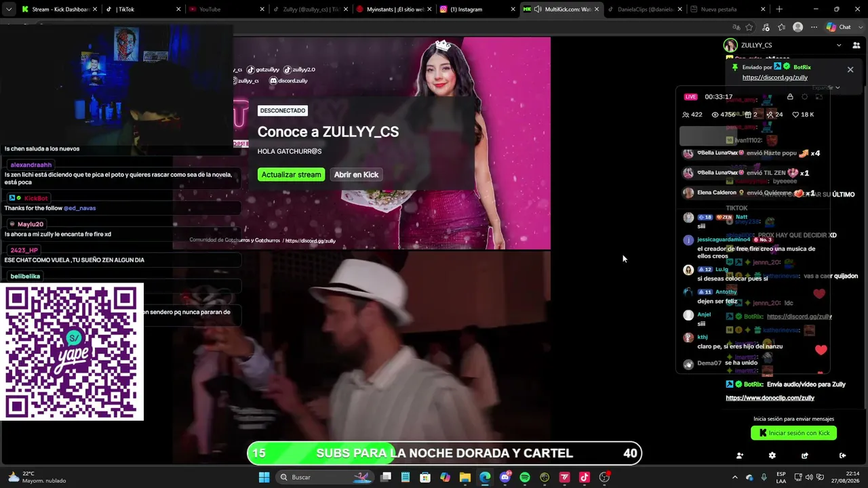Open the Copilot icon in the taskbar

[445, 477]
